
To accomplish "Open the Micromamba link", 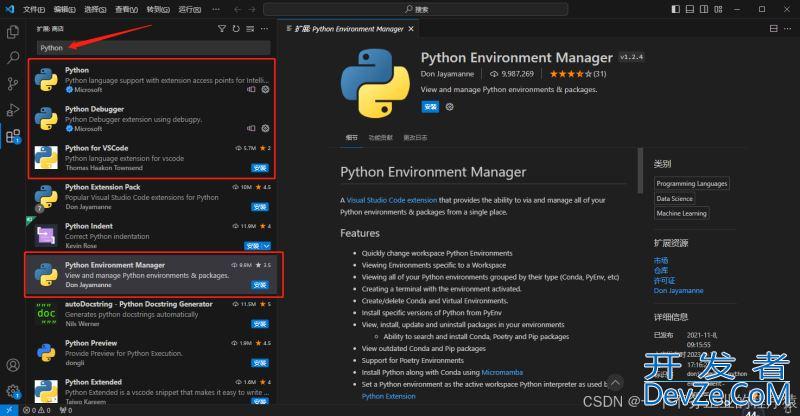I will coord(502,372).
